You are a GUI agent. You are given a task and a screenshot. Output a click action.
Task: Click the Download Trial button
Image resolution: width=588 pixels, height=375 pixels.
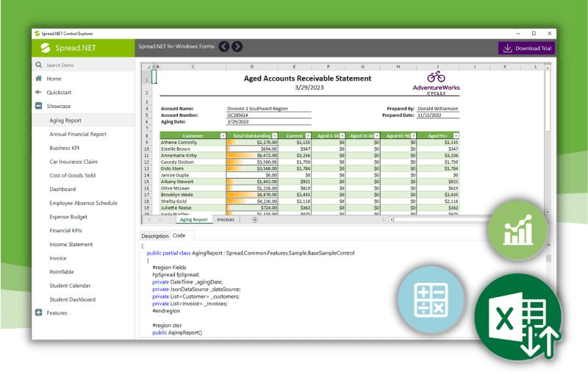coord(526,48)
